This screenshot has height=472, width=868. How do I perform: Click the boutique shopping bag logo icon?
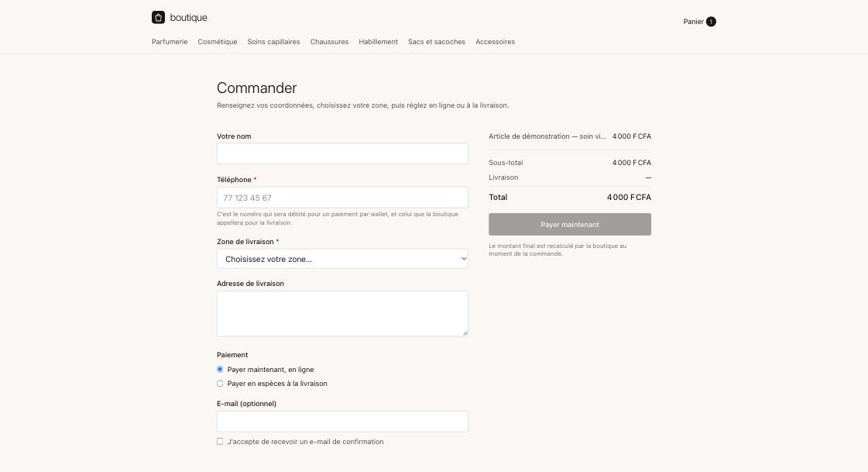(158, 17)
